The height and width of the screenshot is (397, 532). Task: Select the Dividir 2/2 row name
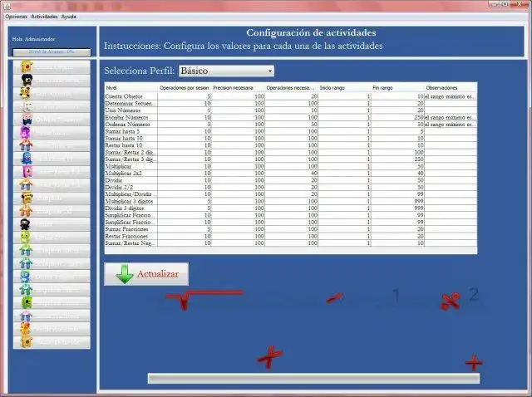(131, 187)
